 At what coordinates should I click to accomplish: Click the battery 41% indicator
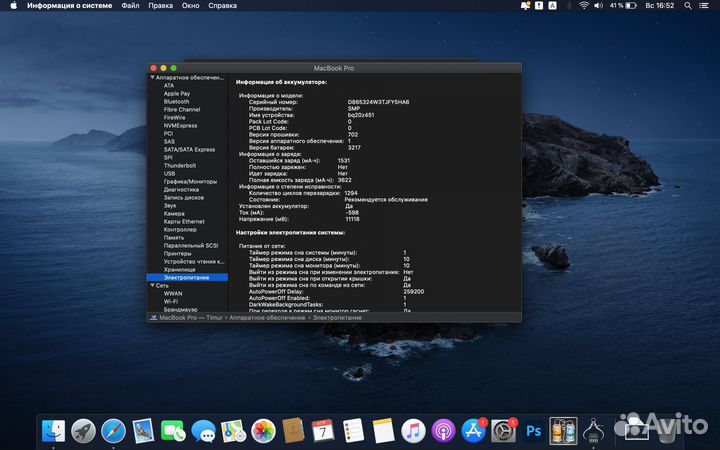(623, 6)
